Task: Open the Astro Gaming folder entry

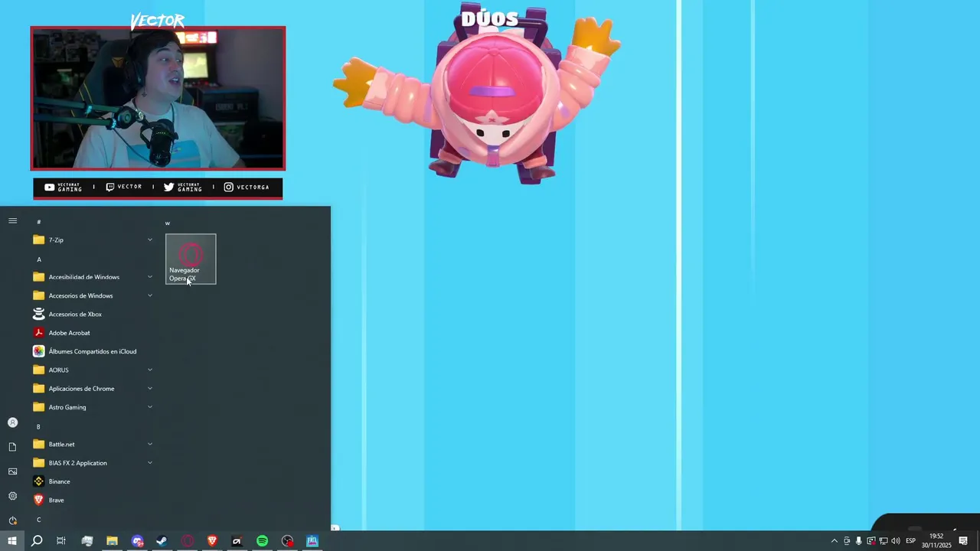Action: [x=92, y=407]
